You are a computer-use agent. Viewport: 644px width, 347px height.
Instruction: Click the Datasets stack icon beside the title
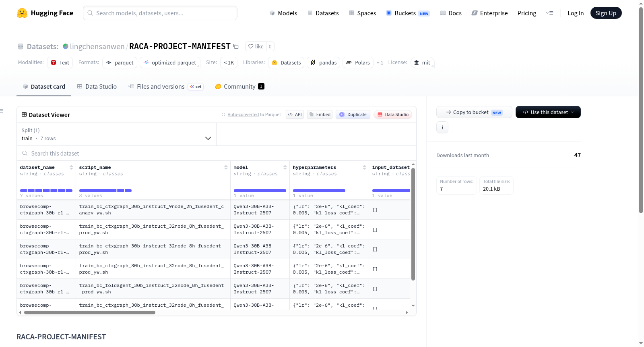[21, 47]
